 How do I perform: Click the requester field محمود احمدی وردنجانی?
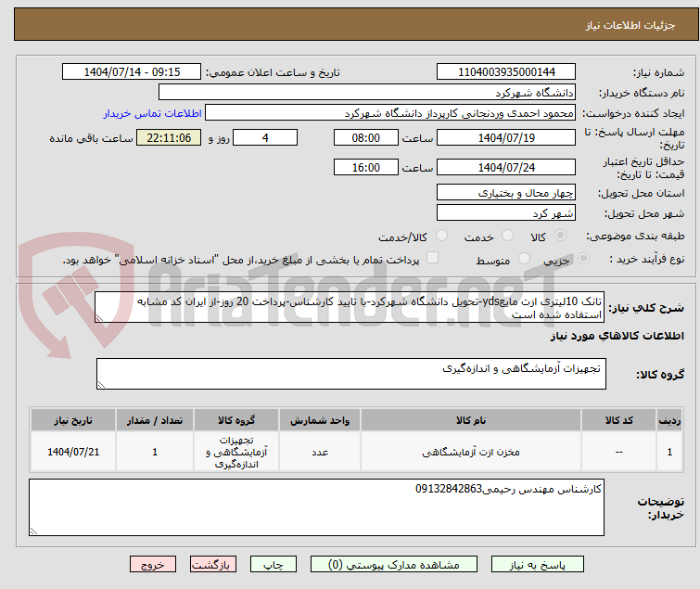click(390, 113)
